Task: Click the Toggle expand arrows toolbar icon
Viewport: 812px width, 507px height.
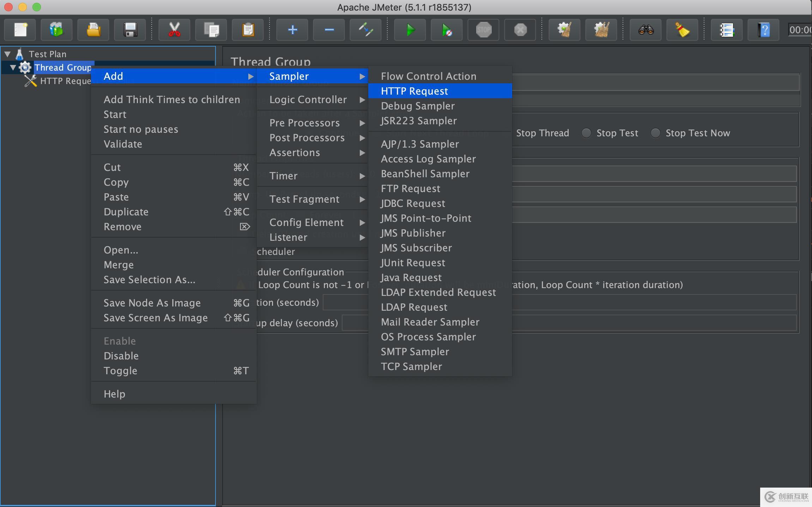Action: [365, 30]
